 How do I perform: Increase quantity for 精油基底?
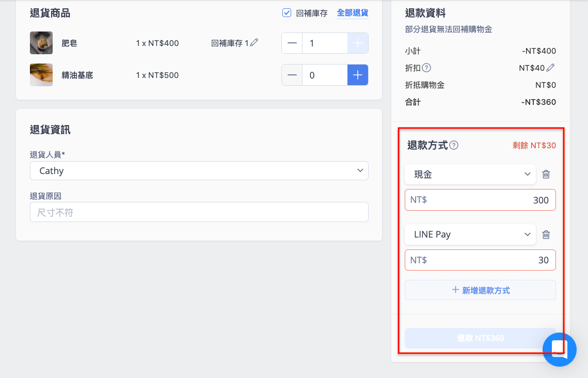tap(358, 75)
